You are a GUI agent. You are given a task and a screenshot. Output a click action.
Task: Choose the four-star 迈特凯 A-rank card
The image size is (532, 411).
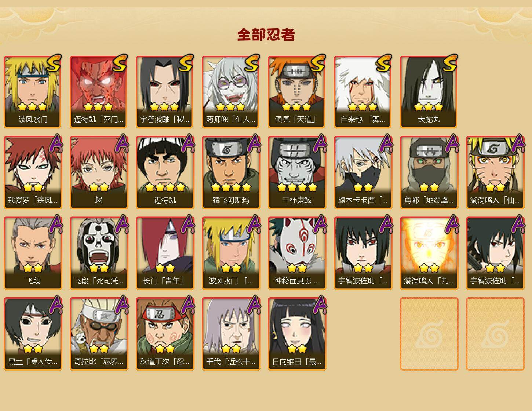(x=165, y=172)
